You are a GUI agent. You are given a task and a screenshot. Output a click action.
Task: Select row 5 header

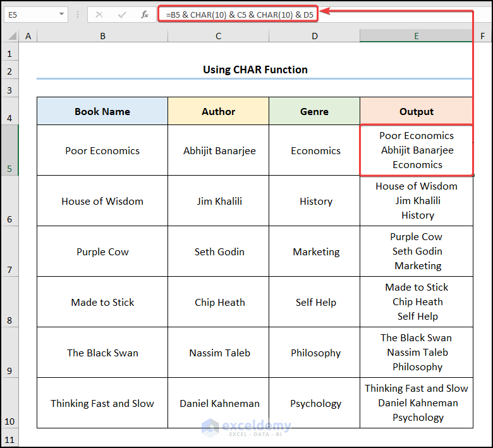tap(9, 150)
